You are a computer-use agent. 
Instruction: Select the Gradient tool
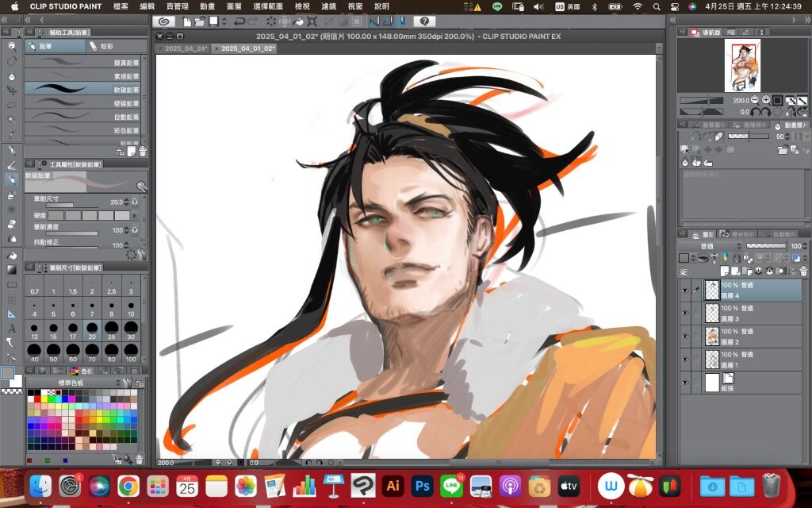click(11, 270)
